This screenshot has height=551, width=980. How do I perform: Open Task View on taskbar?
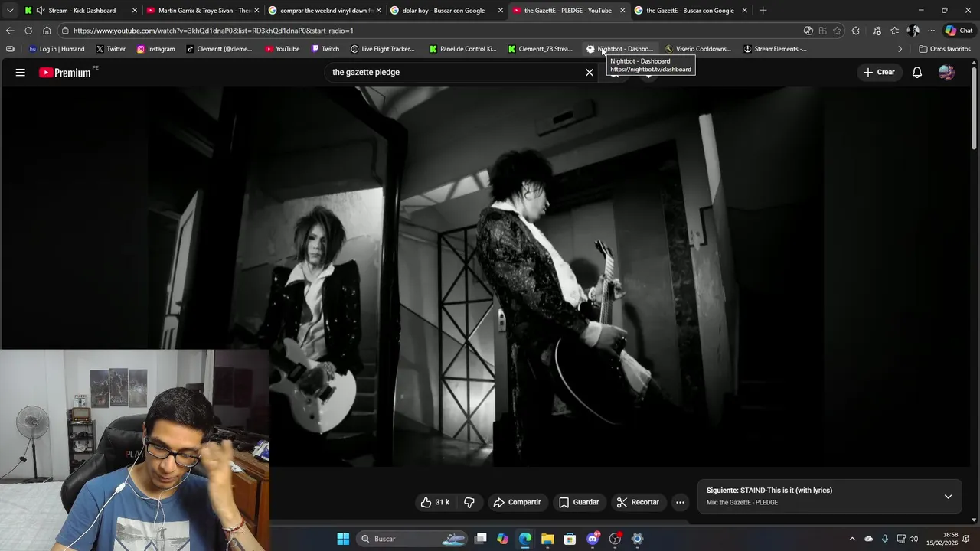pos(480,539)
